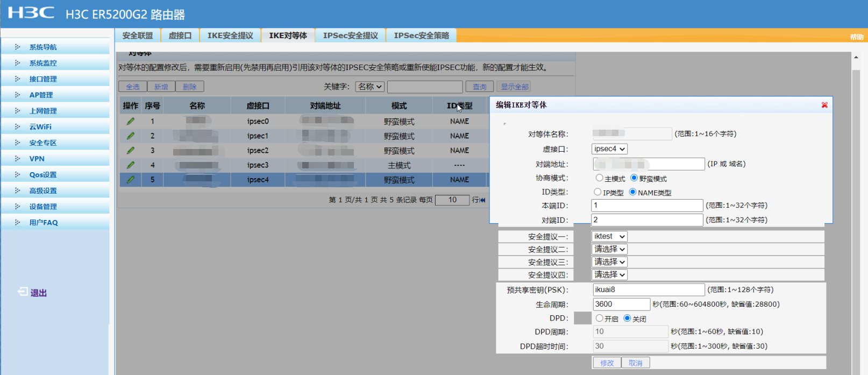Click the arrow icon beside 上网管理

pos(17,111)
